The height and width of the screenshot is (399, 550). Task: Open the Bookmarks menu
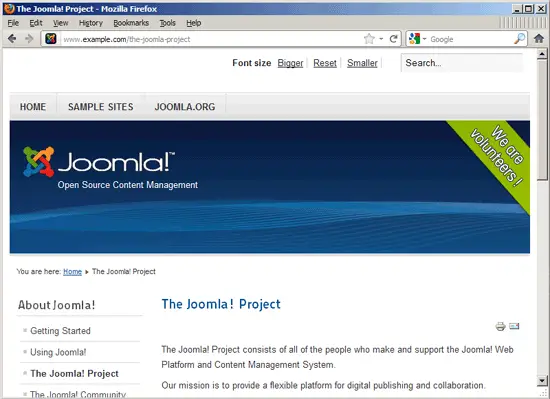coord(131,23)
